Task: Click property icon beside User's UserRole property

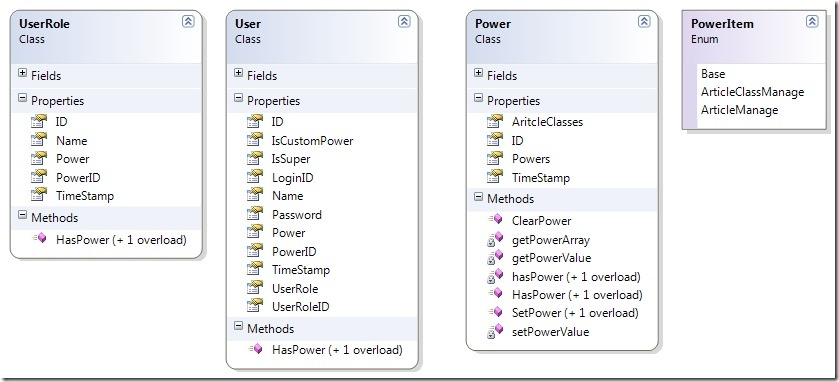Action: (x=255, y=288)
